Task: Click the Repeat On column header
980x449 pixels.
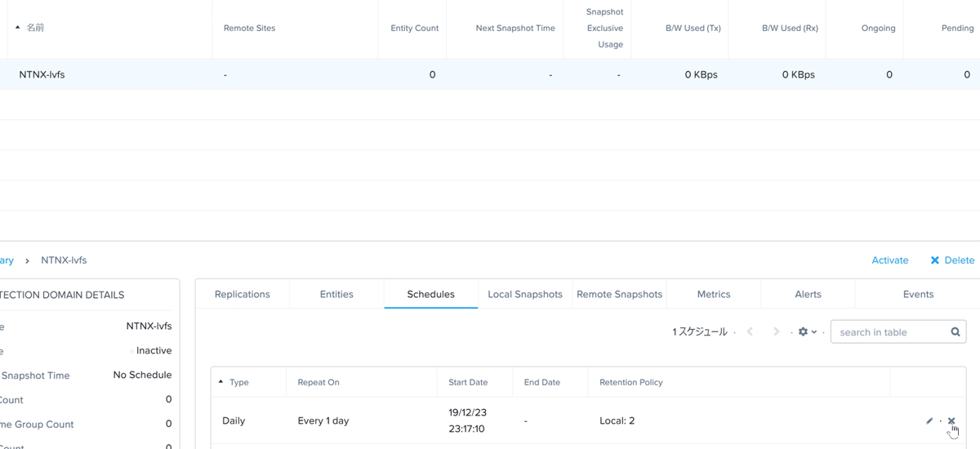Action: (318, 382)
